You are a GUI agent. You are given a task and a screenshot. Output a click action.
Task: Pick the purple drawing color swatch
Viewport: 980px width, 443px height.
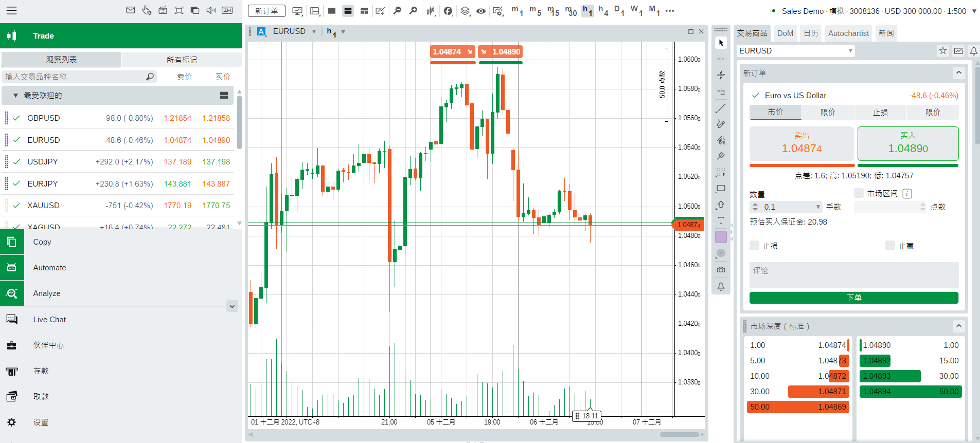721,237
